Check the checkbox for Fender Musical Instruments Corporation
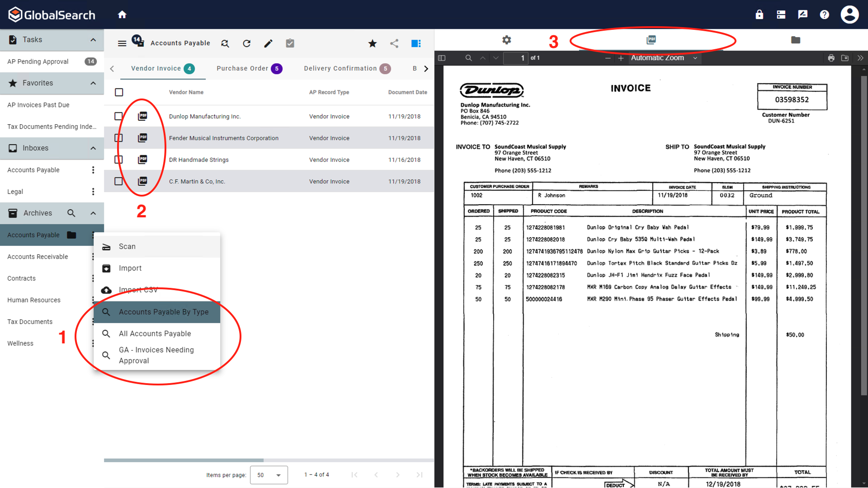Image resolution: width=868 pixels, height=488 pixels. 119,138
